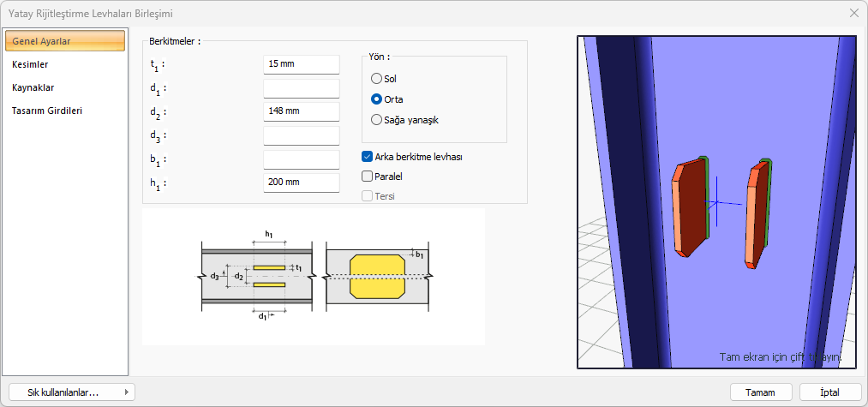Select the Genel Ayarlar section

pos(65,41)
